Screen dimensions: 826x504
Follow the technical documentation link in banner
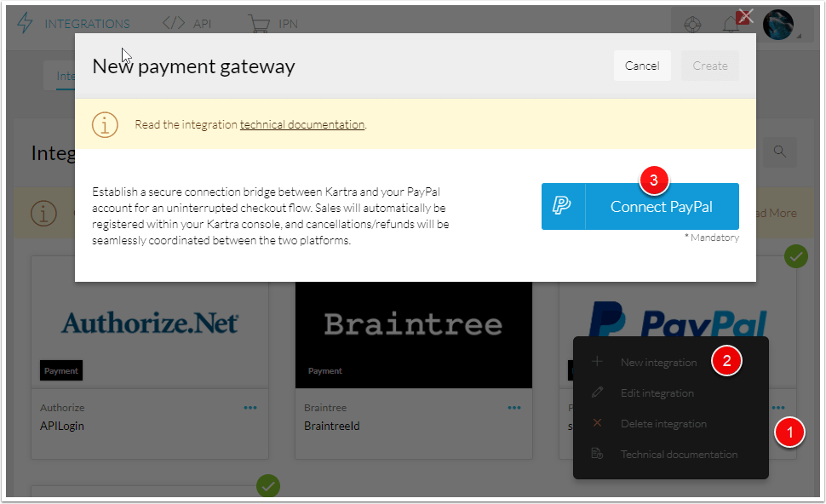(301, 124)
